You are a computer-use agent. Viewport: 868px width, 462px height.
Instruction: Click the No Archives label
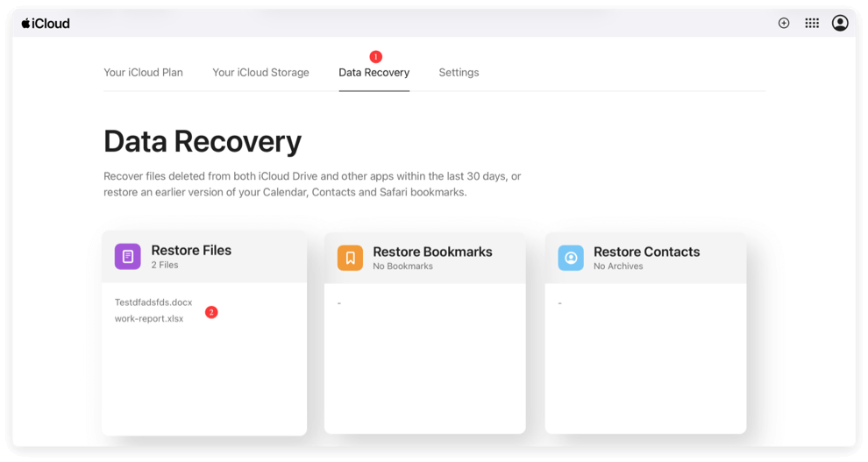tap(618, 267)
